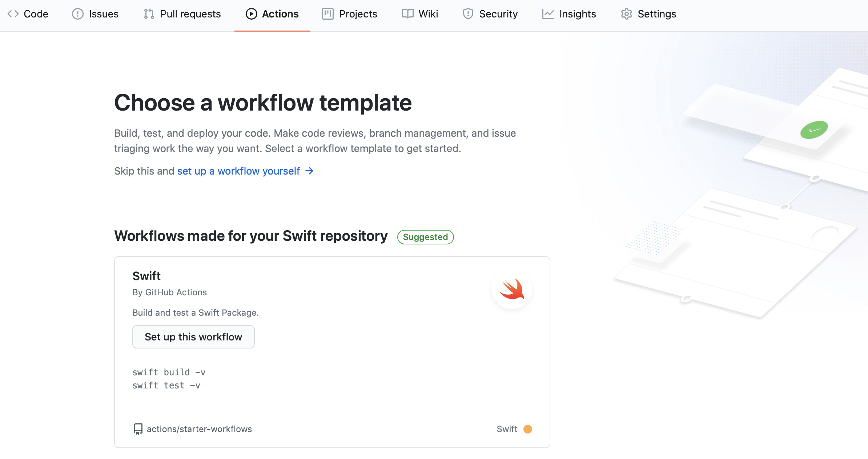View the Security tab
Viewport: 868px width, 459px height.
[x=490, y=14]
